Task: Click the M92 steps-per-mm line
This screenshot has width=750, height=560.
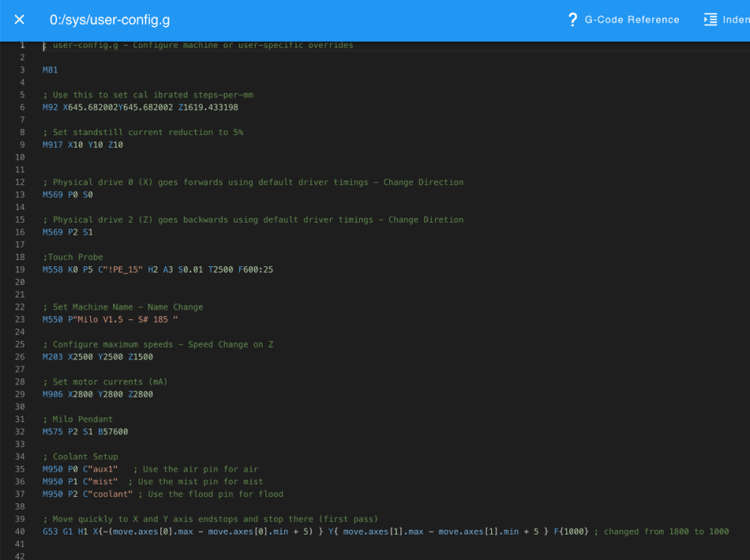Action: [140, 107]
